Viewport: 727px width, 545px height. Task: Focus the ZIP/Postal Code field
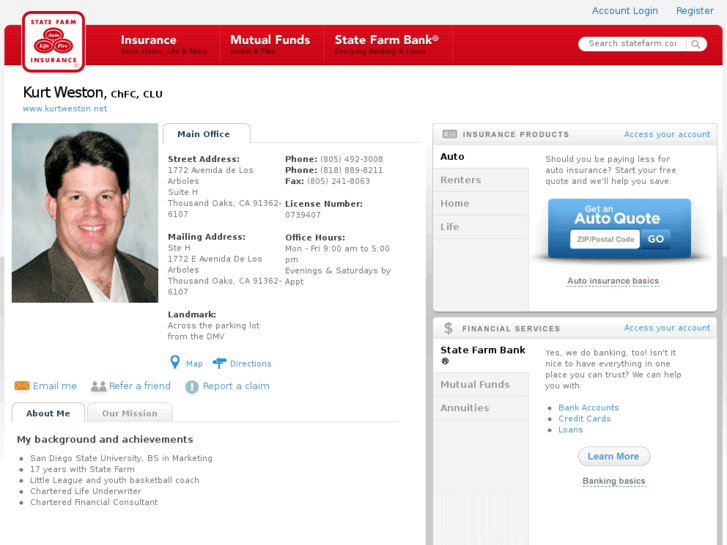pos(605,239)
